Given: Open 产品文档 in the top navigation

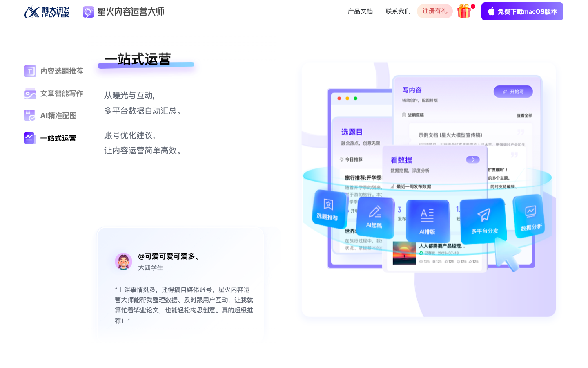Looking at the screenshot, I should tap(360, 11).
